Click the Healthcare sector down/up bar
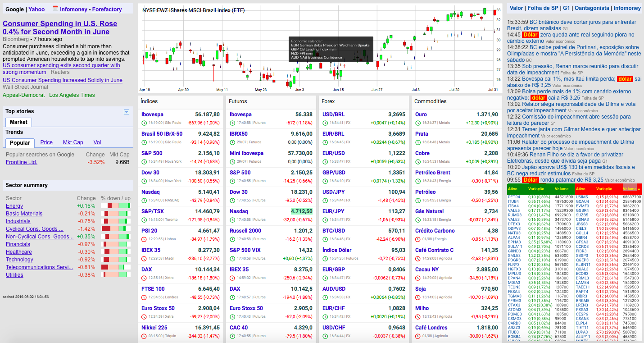The height and width of the screenshot is (343, 644). (116, 252)
